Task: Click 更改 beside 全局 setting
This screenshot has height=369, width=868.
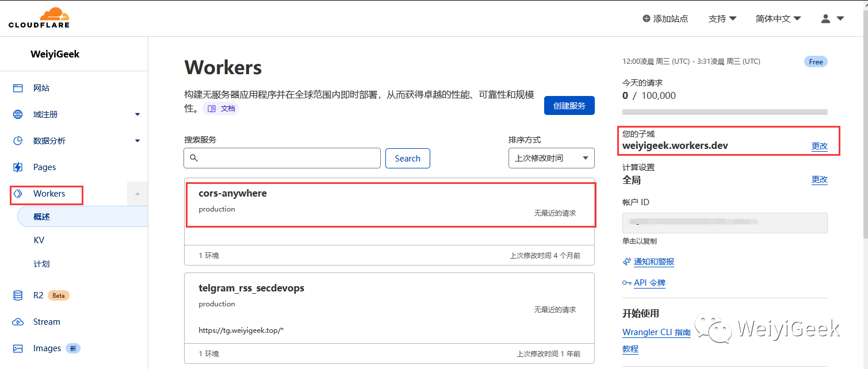Action: [820, 179]
